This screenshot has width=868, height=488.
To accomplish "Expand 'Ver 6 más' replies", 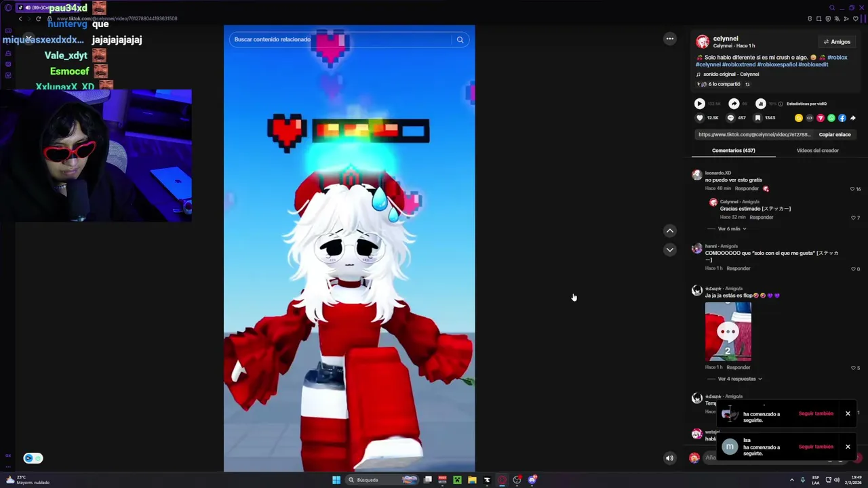I will [x=732, y=229].
